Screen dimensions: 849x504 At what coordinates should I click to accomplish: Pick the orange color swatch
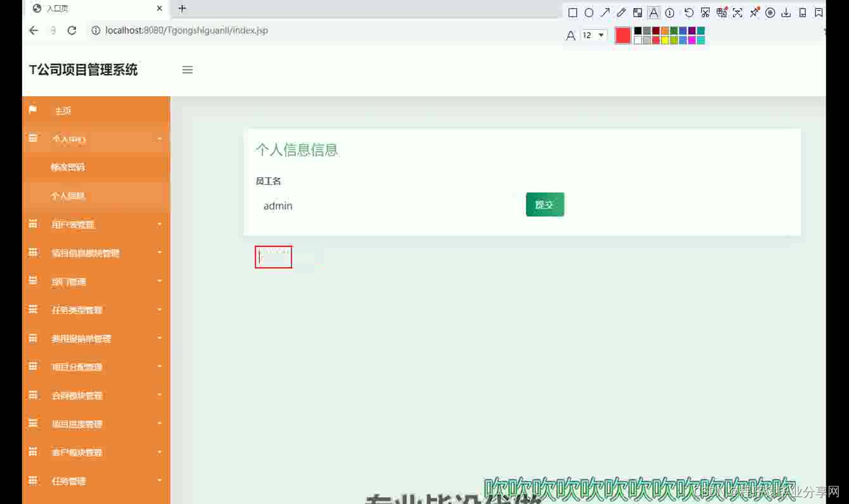[665, 30]
